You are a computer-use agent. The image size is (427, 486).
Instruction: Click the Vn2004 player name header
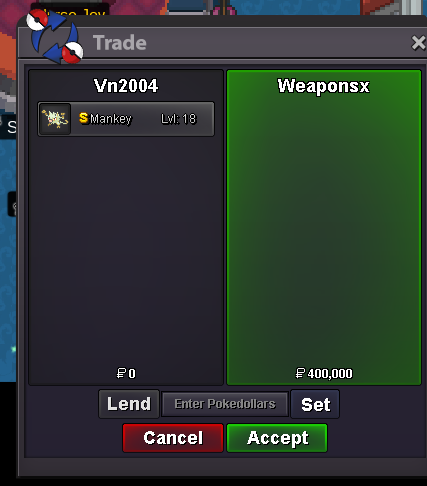[126, 86]
